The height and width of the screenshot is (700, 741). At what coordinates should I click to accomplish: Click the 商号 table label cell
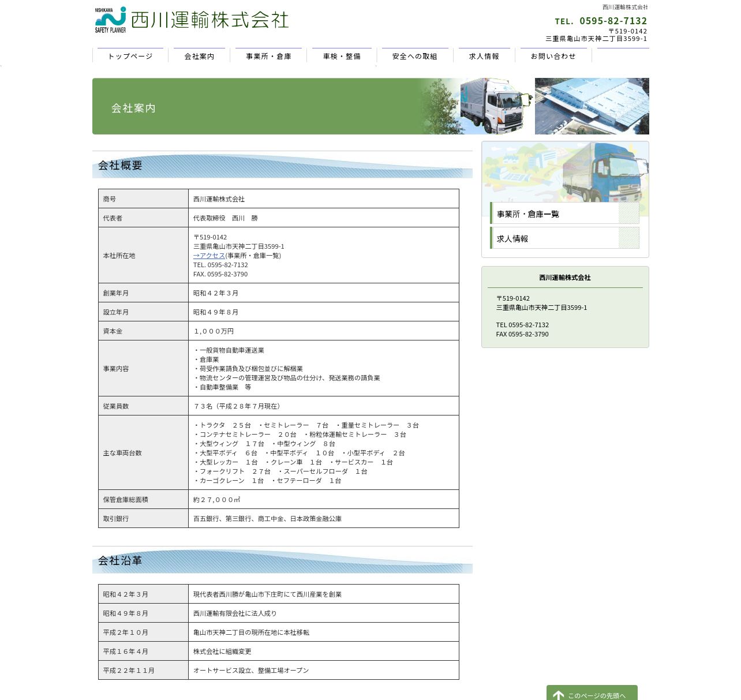[143, 199]
